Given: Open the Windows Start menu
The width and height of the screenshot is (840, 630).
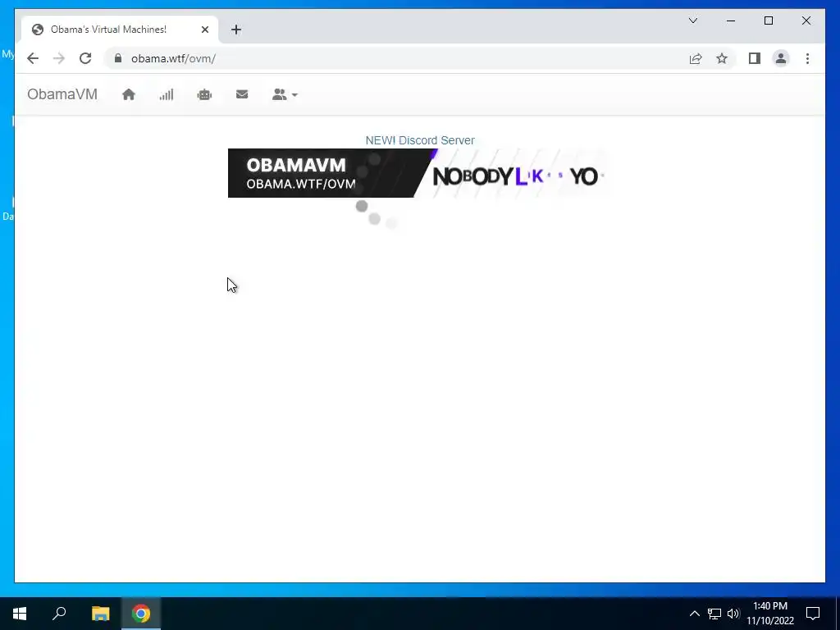Looking at the screenshot, I should point(20,614).
